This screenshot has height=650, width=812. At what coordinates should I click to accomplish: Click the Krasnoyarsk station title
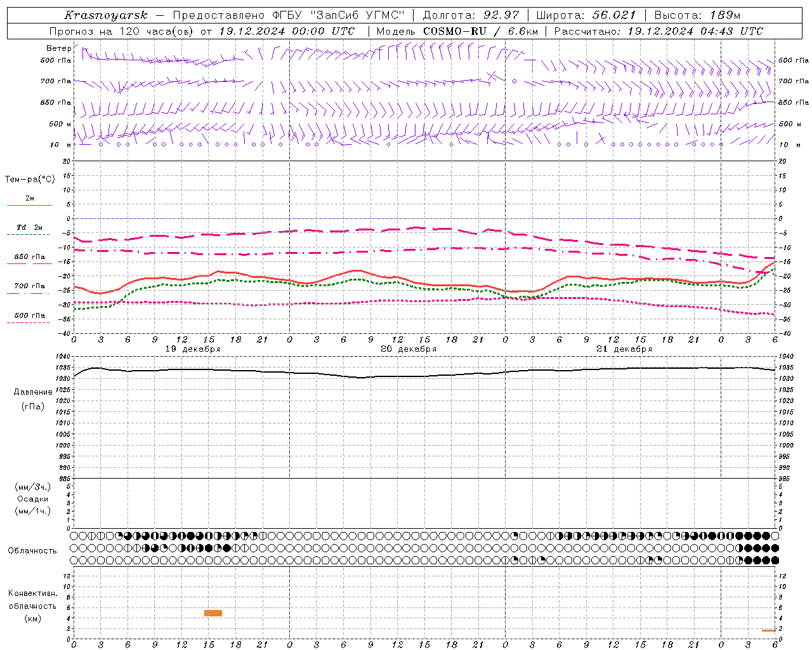point(105,15)
